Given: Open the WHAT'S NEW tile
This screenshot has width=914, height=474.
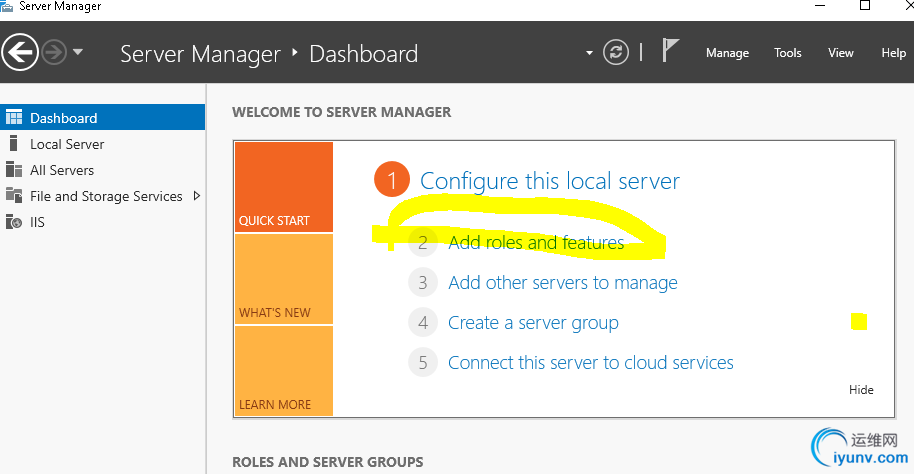Looking at the screenshot, I should pyautogui.click(x=284, y=279).
